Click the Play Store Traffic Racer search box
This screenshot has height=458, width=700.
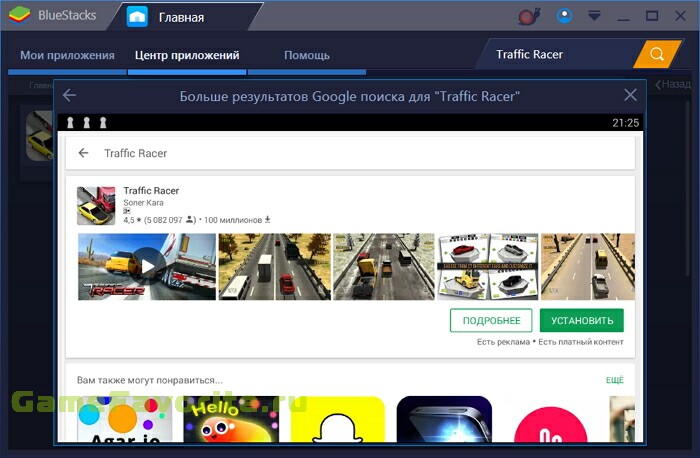click(x=350, y=153)
